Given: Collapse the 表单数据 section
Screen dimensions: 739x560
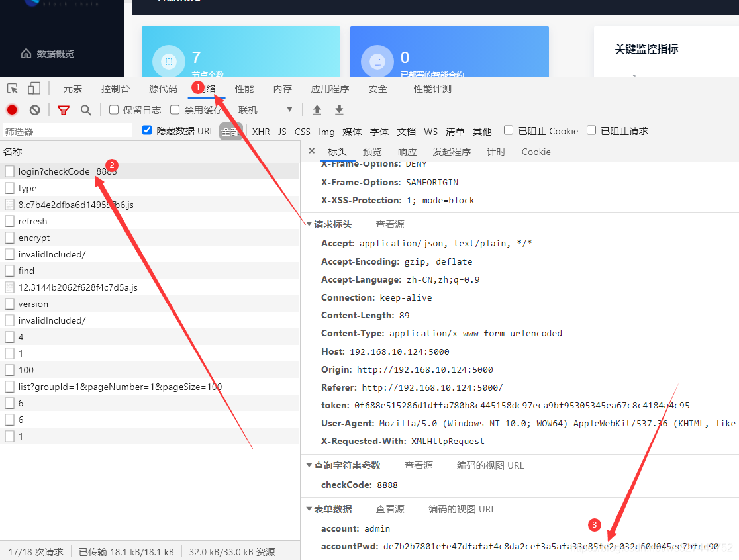Looking at the screenshot, I should coord(309,509).
